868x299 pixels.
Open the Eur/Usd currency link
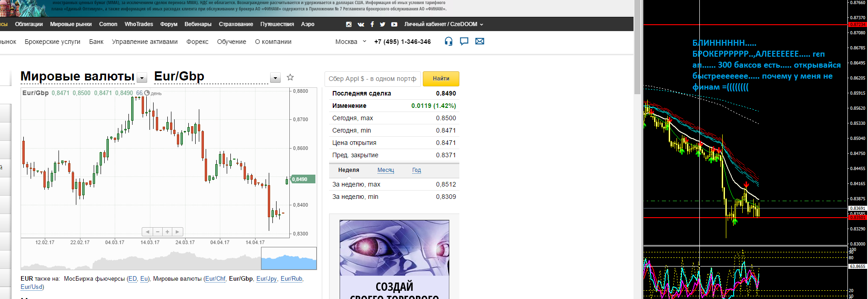click(32, 287)
